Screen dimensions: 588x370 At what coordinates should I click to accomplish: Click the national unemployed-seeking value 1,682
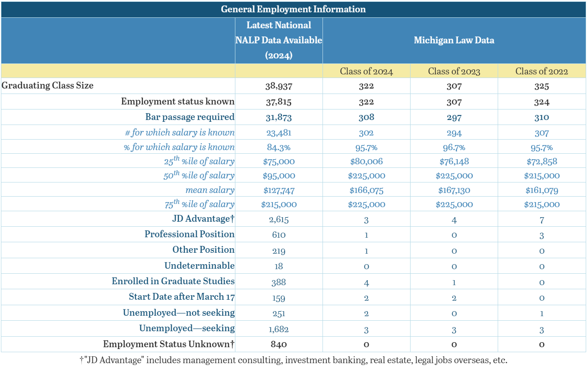click(279, 329)
